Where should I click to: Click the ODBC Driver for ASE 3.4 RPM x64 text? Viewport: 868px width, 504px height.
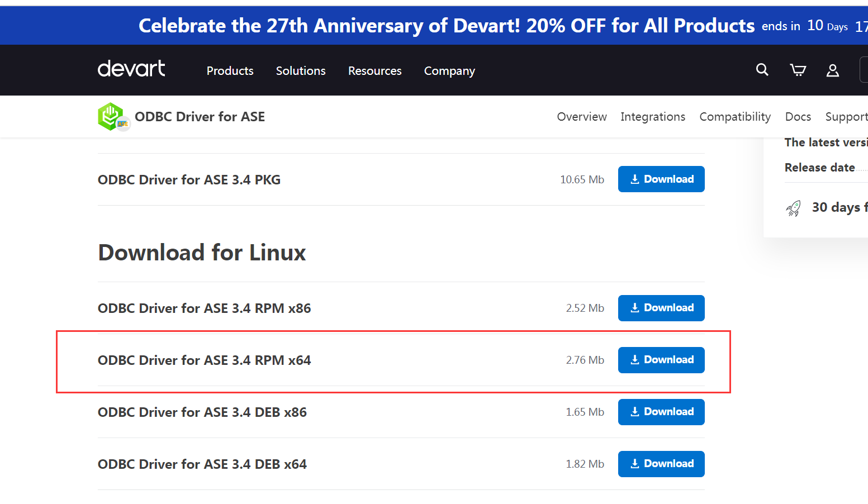pos(204,360)
